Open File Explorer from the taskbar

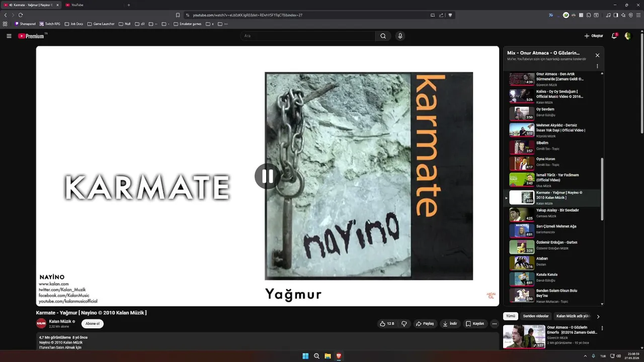coord(328,356)
